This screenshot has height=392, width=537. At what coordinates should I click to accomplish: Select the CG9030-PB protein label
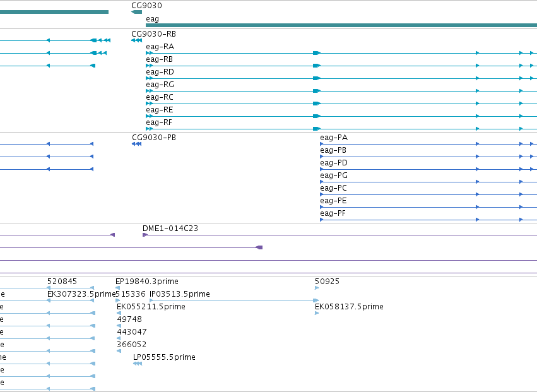pyautogui.click(x=154, y=138)
